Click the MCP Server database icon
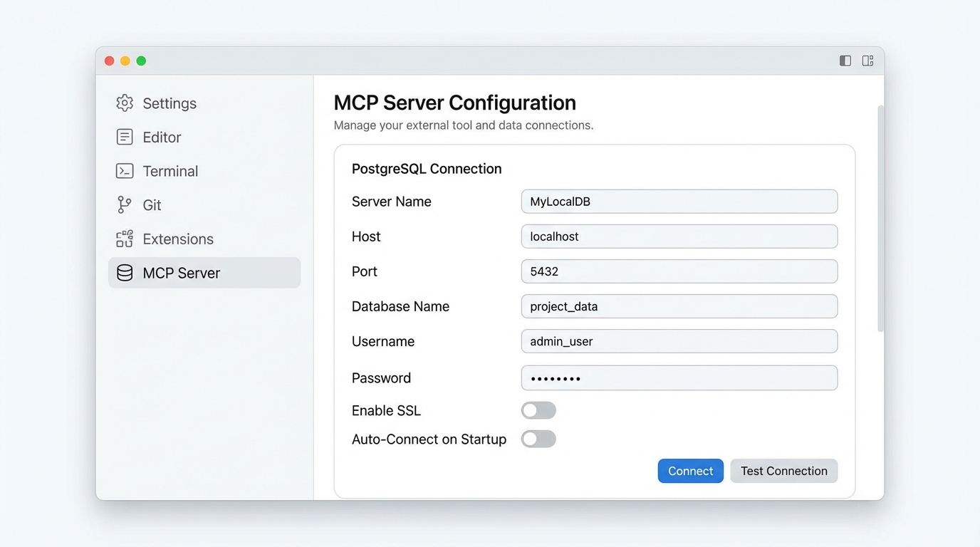This screenshot has width=980, height=547. [x=124, y=272]
